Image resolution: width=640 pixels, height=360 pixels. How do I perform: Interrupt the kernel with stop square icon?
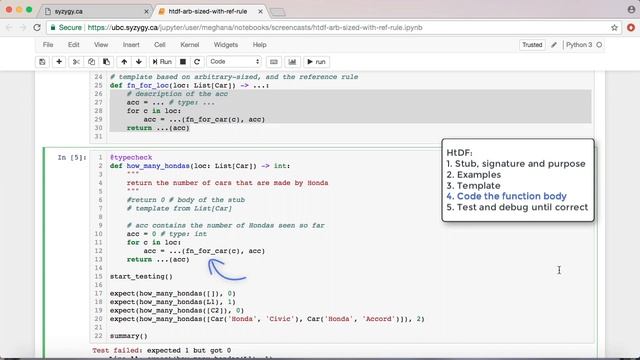(183, 62)
